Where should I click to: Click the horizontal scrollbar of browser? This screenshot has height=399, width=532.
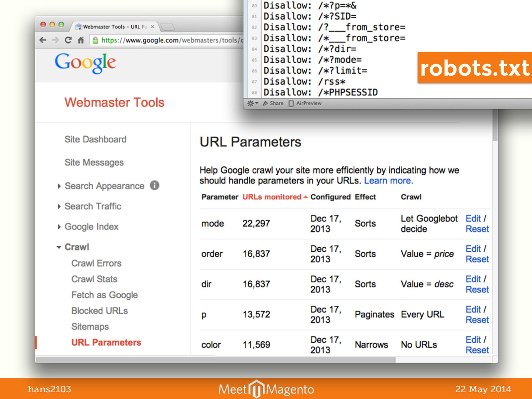click(x=215, y=360)
